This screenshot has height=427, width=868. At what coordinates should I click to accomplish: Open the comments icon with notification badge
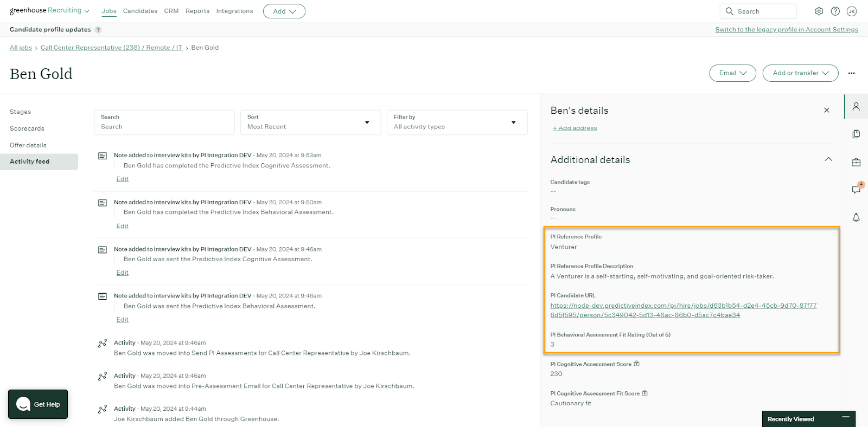pos(856,190)
